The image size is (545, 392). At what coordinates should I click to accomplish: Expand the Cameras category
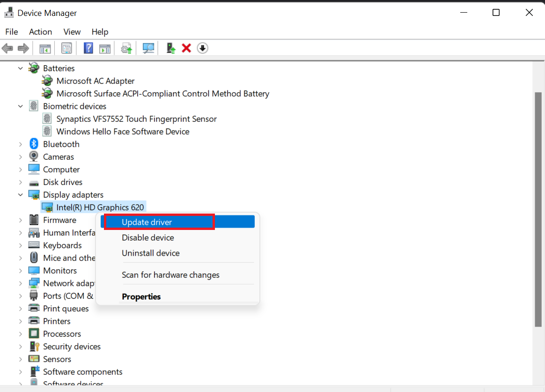[21, 157]
